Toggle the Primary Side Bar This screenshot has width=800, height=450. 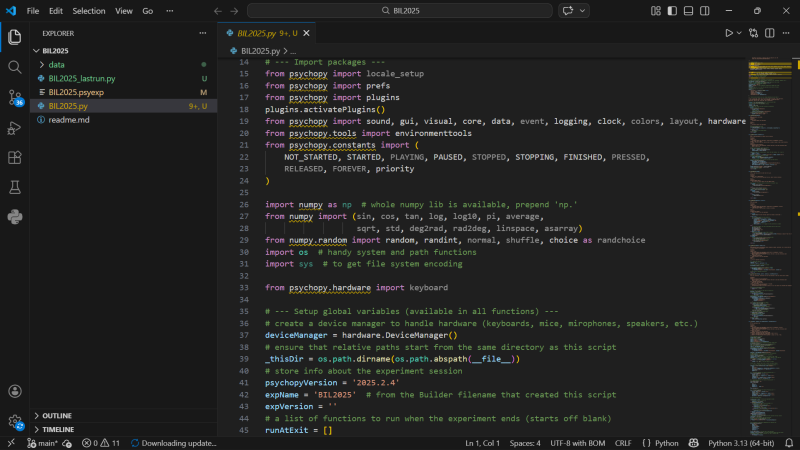[x=672, y=11]
